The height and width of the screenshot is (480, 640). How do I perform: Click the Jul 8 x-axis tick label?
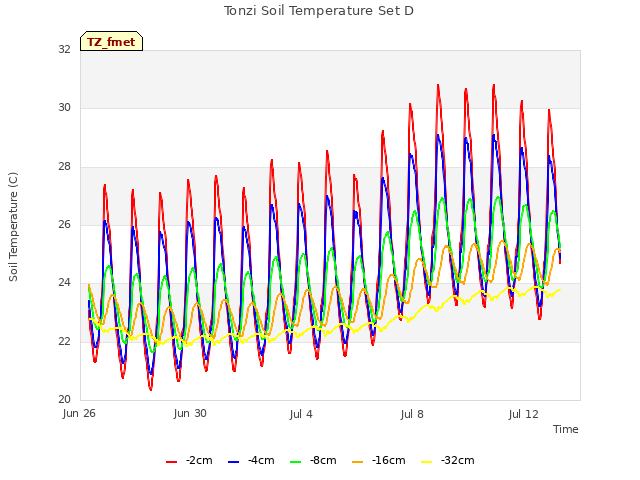click(x=412, y=414)
